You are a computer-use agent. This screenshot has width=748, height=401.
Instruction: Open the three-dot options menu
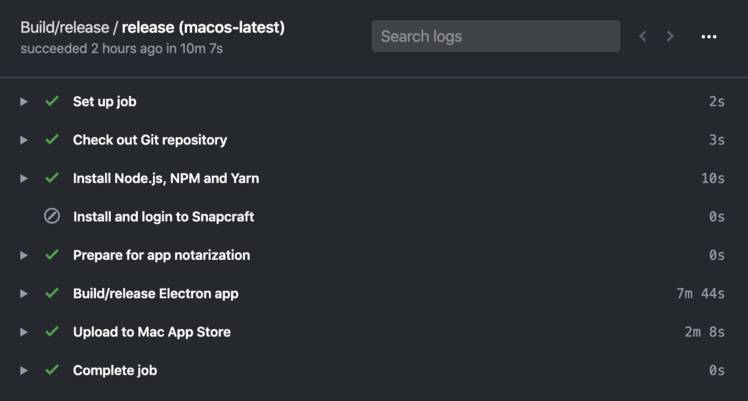pyautogui.click(x=709, y=37)
